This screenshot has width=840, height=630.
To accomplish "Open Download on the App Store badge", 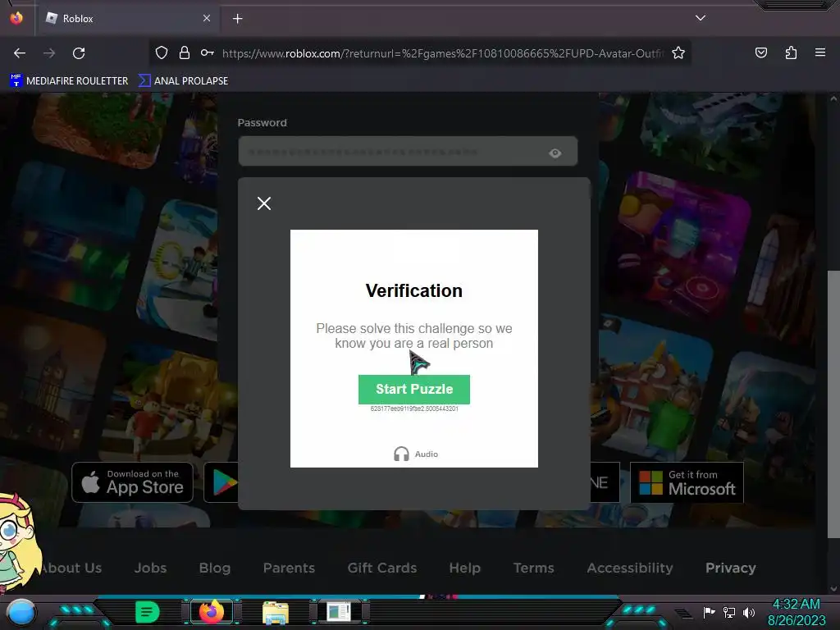I will click(x=132, y=482).
